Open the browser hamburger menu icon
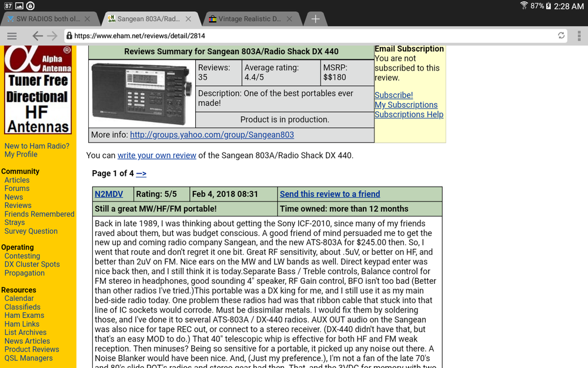588x368 pixels. click(x=12, y=36)
